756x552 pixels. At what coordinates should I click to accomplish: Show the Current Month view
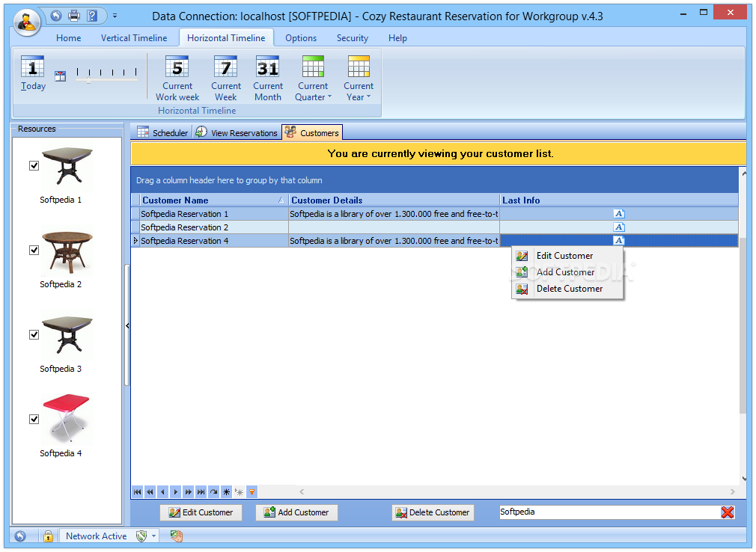(267, 78)
